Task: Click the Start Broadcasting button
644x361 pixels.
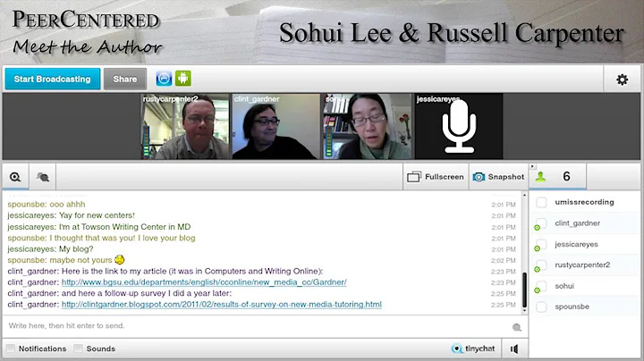Action: (53, 79)
